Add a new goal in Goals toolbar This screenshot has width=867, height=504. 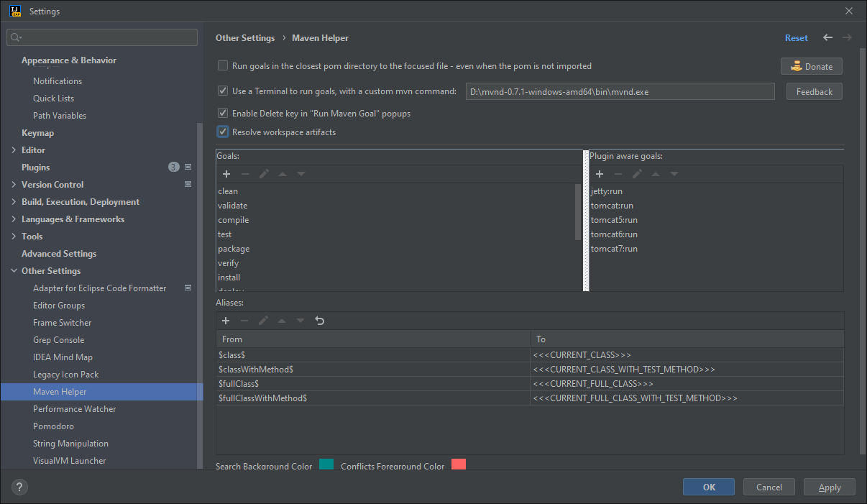[x=226, y=174]
